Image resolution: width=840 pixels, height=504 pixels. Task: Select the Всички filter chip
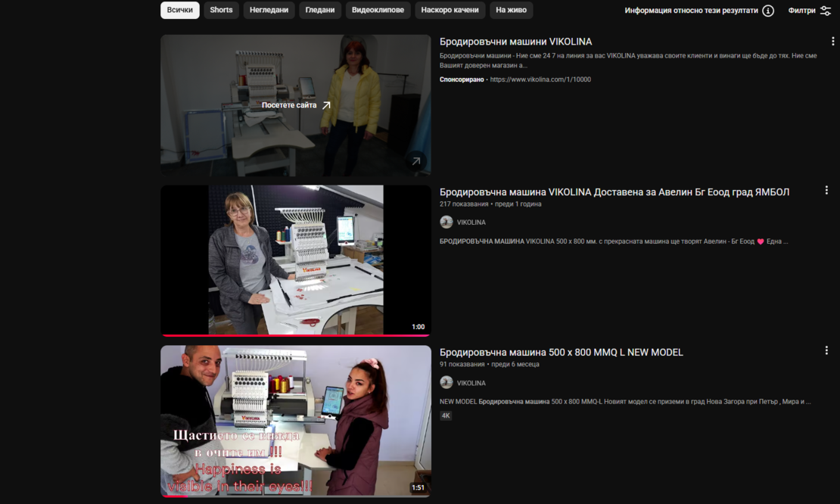point(179,10)
